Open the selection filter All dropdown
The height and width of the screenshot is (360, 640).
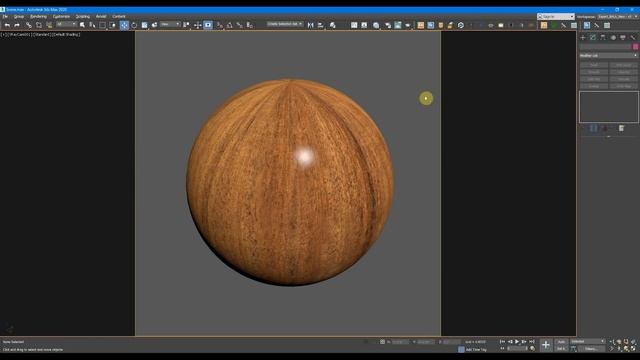point(67,24)
